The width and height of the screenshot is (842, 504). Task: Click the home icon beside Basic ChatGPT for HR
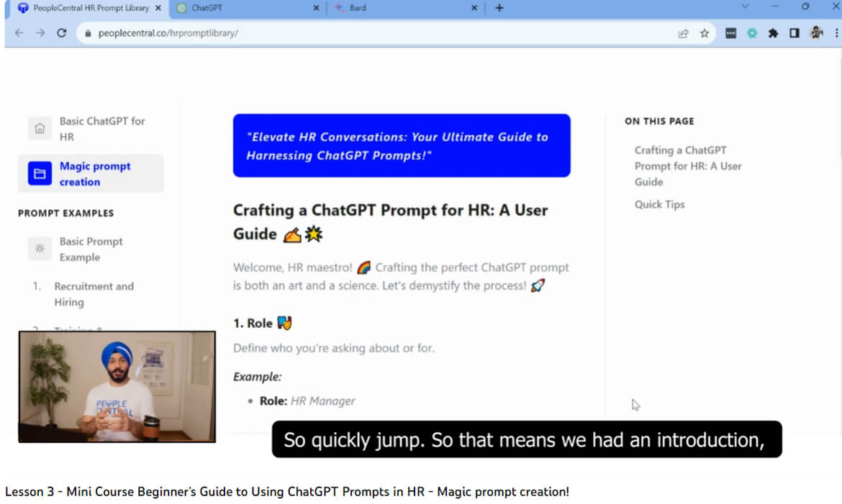(40, 129)
